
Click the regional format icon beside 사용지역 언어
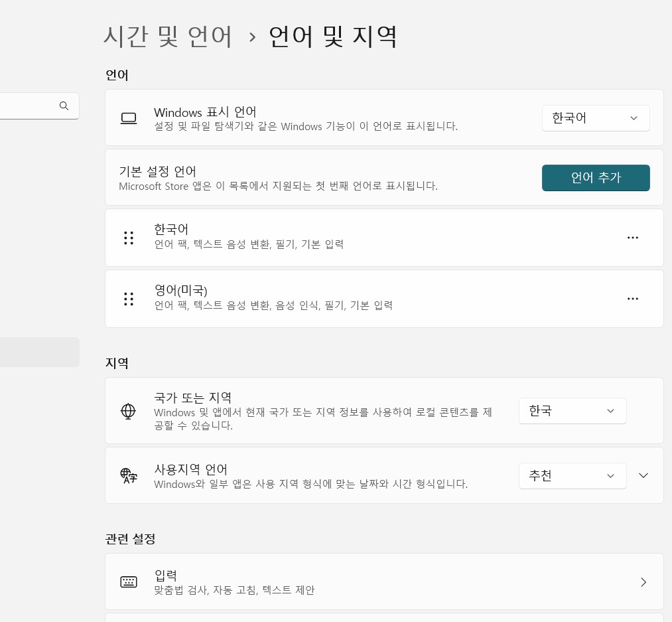tap(129, 475)
